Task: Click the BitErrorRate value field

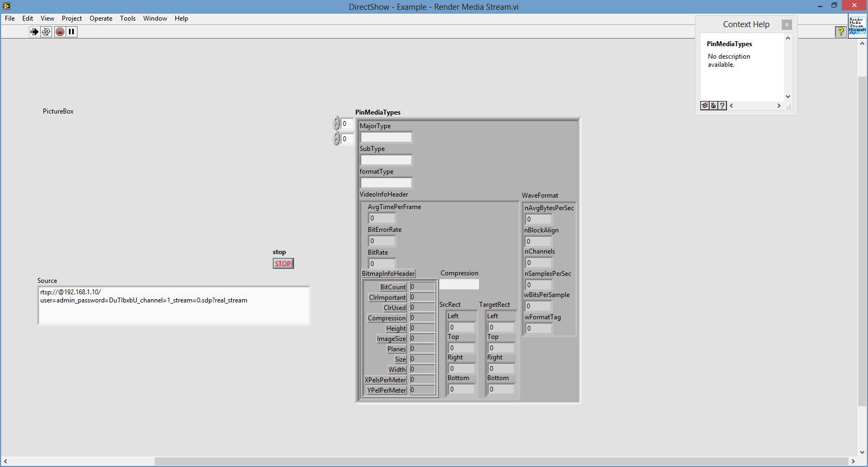Action: pyautogui.click(x=382, y=241)
